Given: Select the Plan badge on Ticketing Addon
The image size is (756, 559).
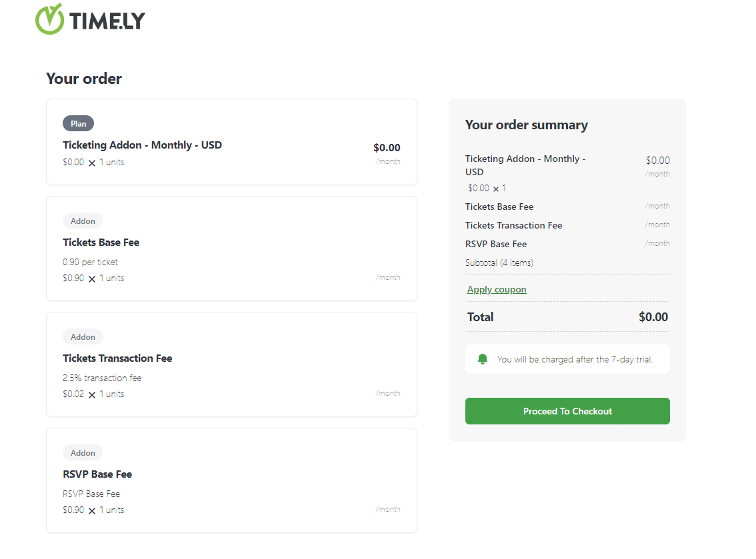Looking at the screenshot, I should coord(78,123).
